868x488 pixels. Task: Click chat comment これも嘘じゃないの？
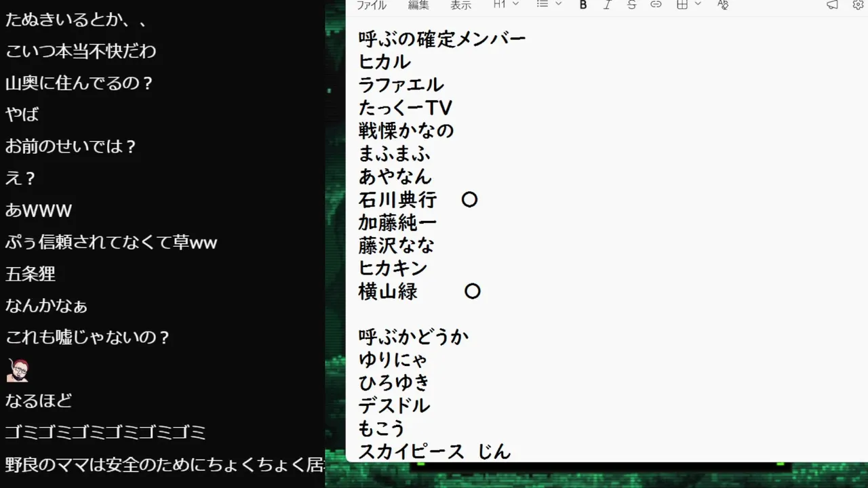click(87, 337)
